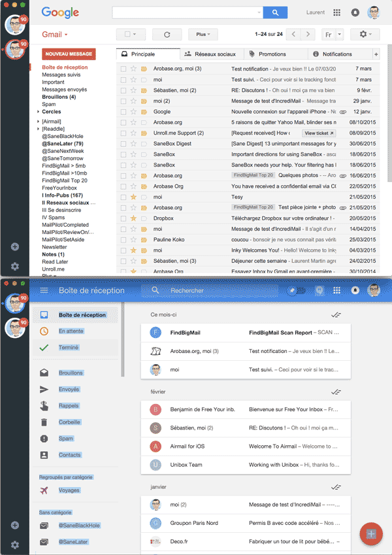Tick checkbox for Pauline Koko row
Screen dimensions: 392x555
tap(123, 240)
